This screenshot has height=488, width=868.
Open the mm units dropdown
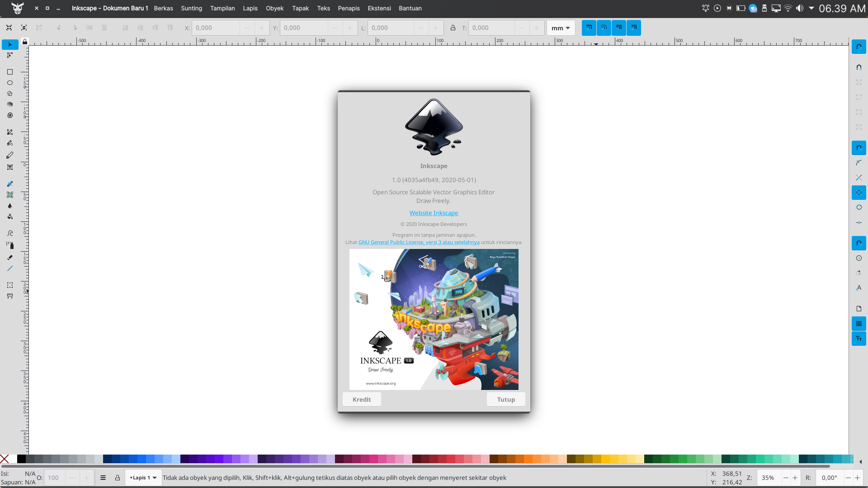561,28
